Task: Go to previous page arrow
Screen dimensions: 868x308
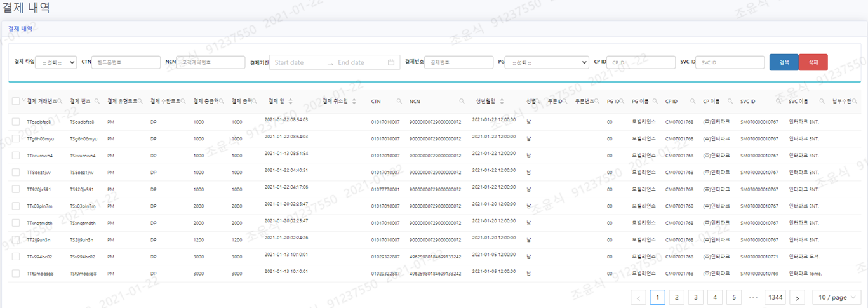Action: (639, 297)
